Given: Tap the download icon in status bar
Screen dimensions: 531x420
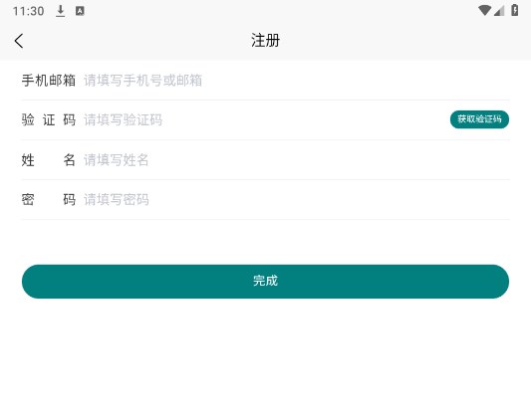Looking at the screenshot, I should point(61,11).
